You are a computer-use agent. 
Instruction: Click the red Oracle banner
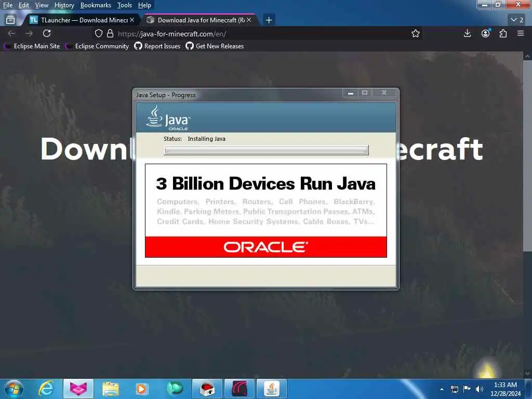pyautogui.click(x=265, y=247)
